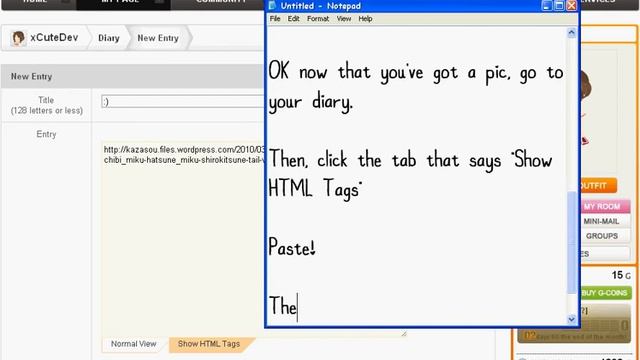Open the File menu in Notepad
The image size is (640, 360).
[x=275, y=19]
